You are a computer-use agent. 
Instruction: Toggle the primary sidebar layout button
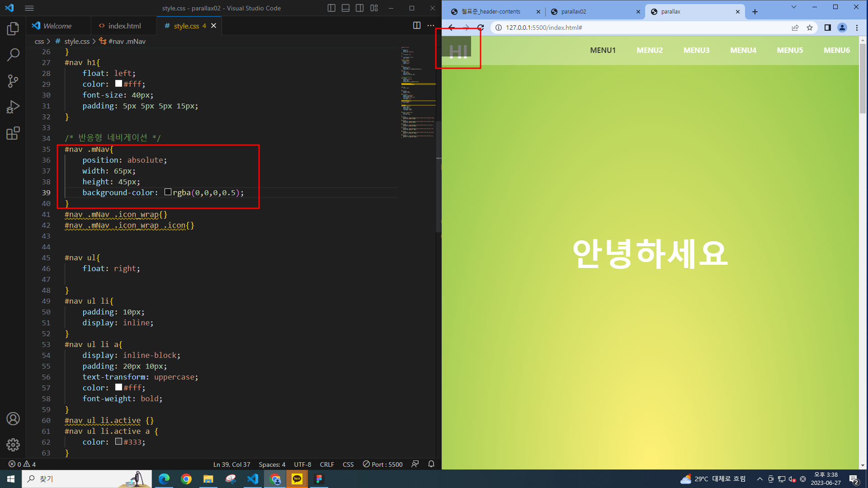331,8
